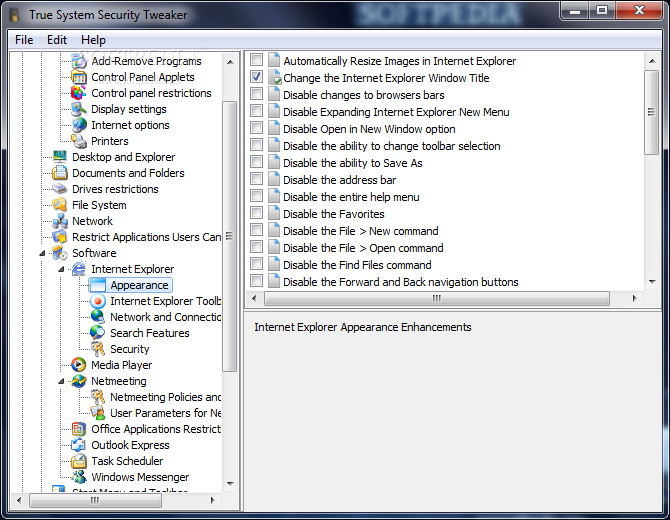Select Disable ability to change toolbar selection
Screen dimensions: 670x520
coord(391,146)
